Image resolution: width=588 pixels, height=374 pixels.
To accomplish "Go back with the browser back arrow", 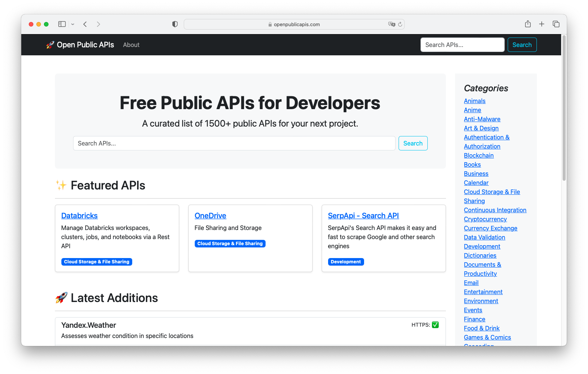I will tap(85, 24).
